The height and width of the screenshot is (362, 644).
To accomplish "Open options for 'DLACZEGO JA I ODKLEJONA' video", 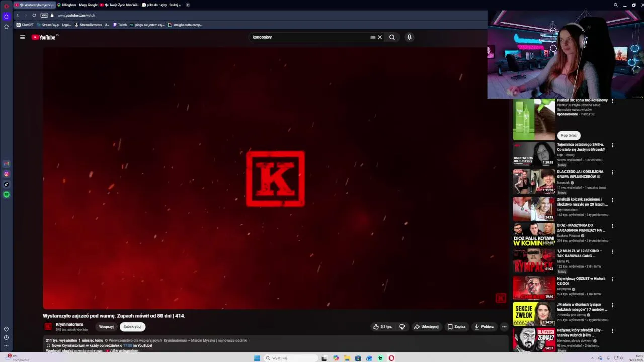I will pyautogui.click(x=612, y=172).
